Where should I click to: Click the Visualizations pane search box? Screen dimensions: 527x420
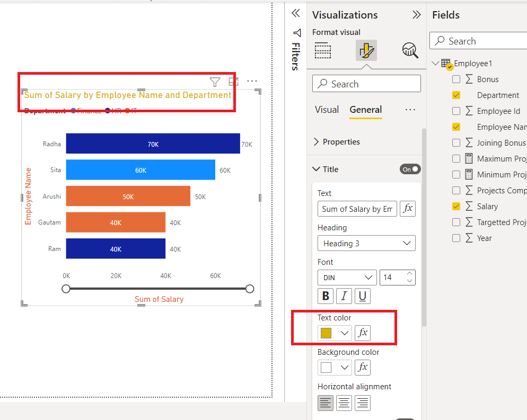click(366, 84)
